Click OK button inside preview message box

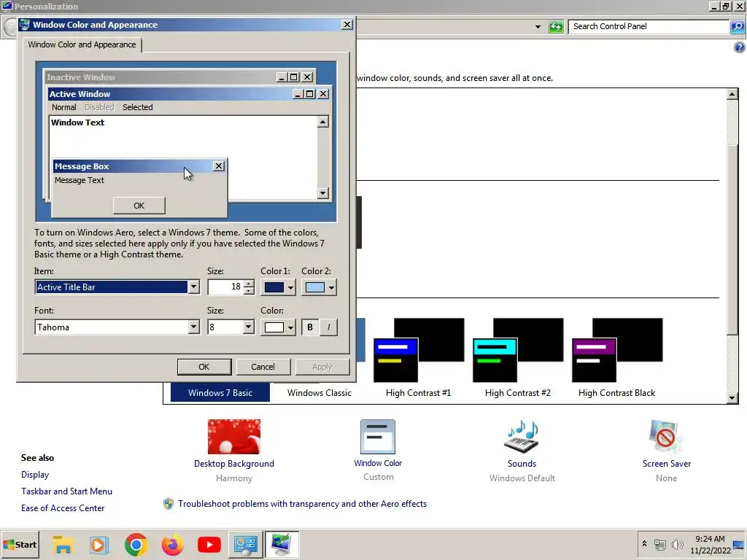coord(139,206)
